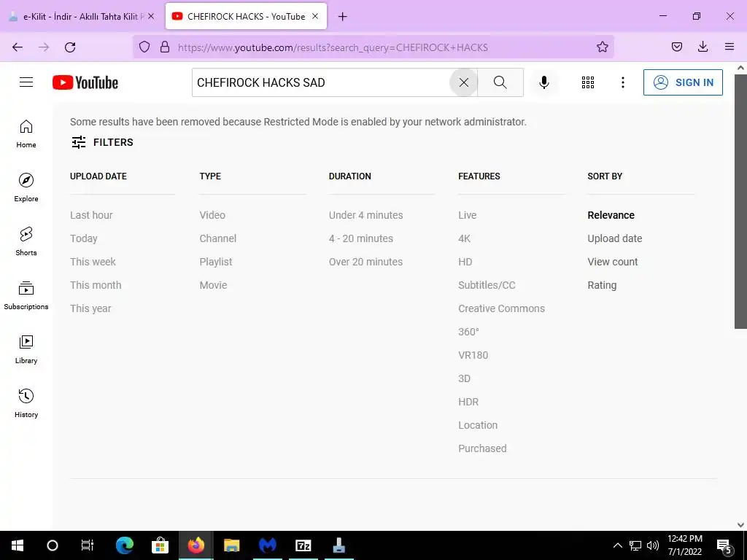Filter uploads by This week
The width and height of the screenshot is (747, 560).
(x=93, y=262)
